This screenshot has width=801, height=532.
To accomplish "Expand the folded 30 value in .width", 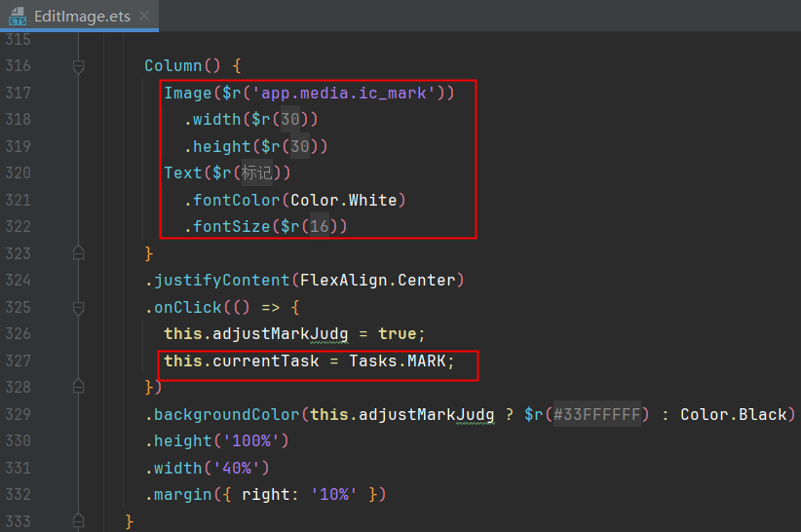I will (x=290, y=119).
